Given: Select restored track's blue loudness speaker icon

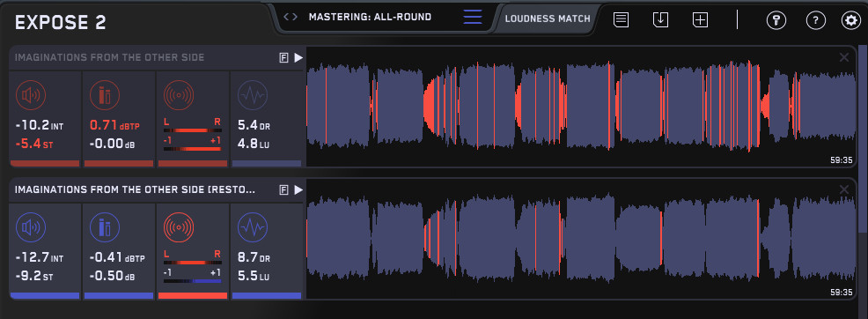Looking at the screenshot, I should (31, 227).
